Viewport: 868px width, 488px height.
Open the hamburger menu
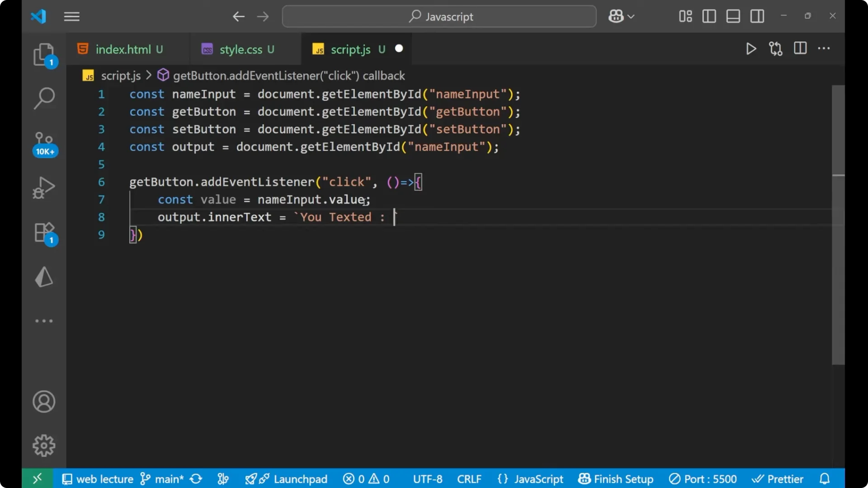point(71,17)
